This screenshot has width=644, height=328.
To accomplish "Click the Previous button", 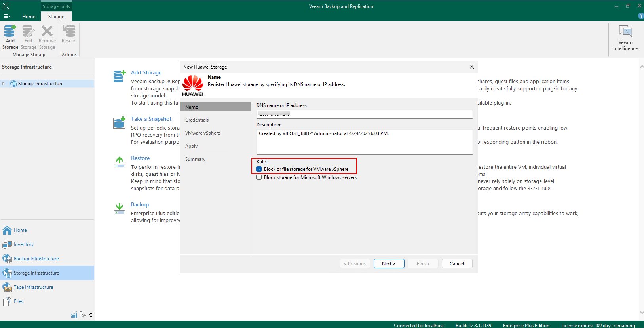I will (355, 264).
